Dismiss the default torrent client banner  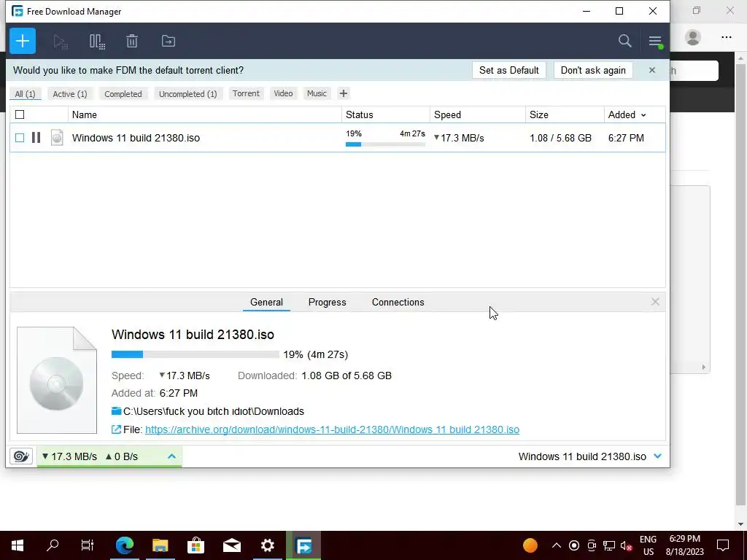(651, 70)
